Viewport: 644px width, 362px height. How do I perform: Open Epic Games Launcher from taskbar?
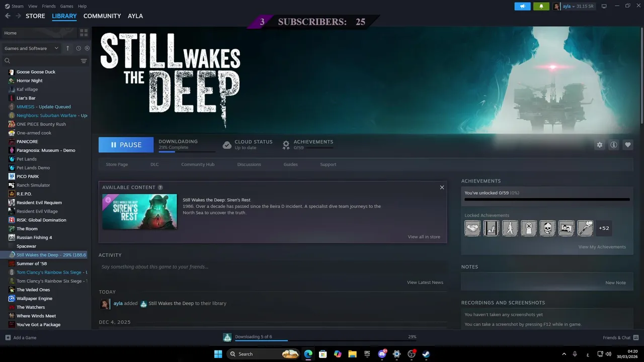click(x=367, y=354)
